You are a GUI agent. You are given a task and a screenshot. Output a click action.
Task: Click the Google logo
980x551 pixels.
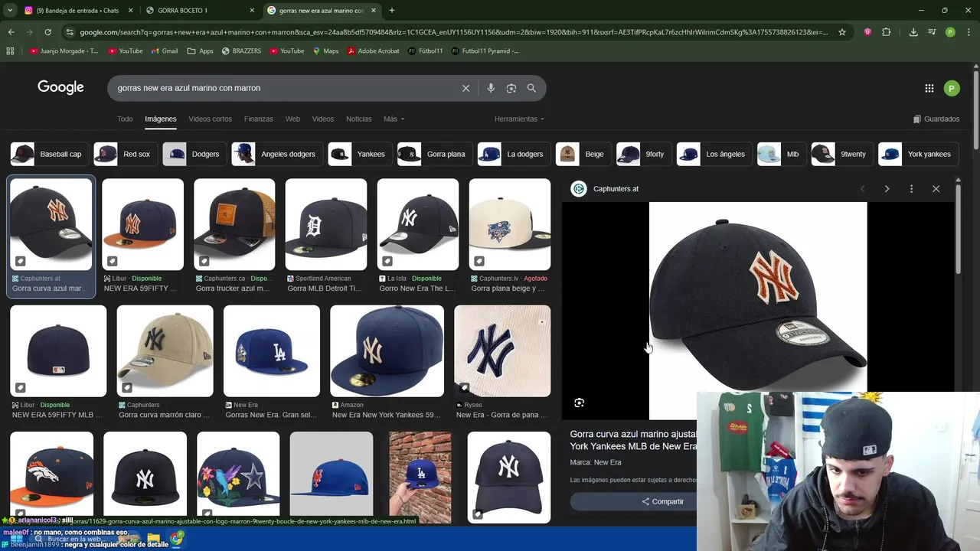(x=60, y=87)
